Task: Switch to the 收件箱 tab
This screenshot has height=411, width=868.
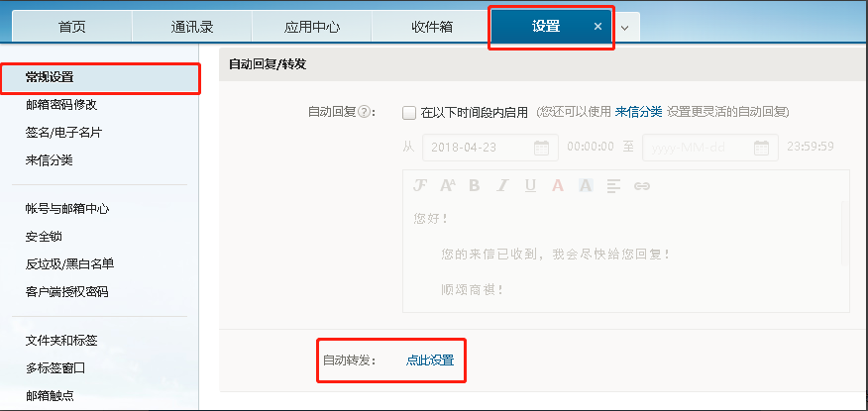Action: pyautogui.click(x=432, y=27)
